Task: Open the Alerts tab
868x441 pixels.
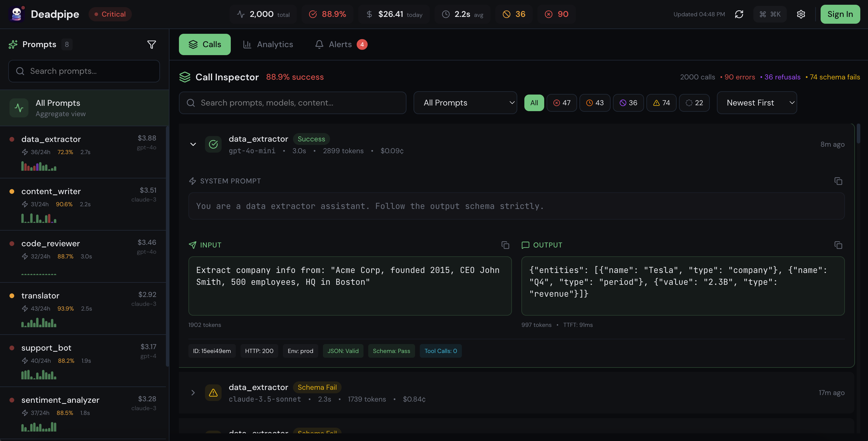Action: tap(340, 44)
